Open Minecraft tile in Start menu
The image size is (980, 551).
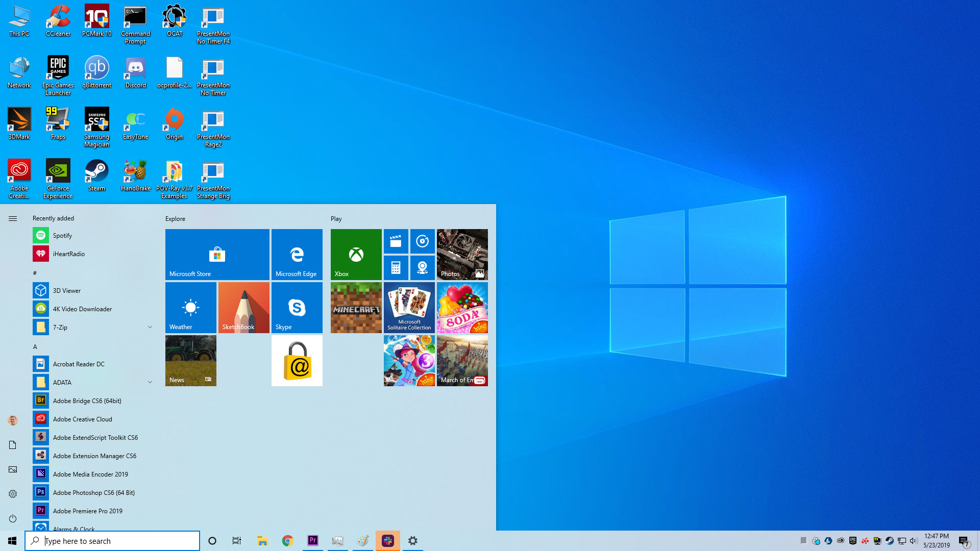click(356, 308)
